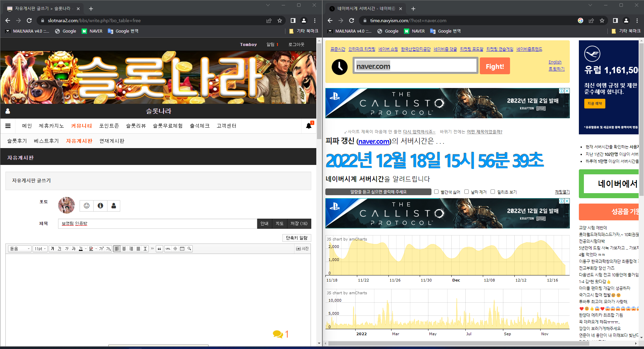
Task: Center-align text in the editor
Action: (x=124, y=249)
